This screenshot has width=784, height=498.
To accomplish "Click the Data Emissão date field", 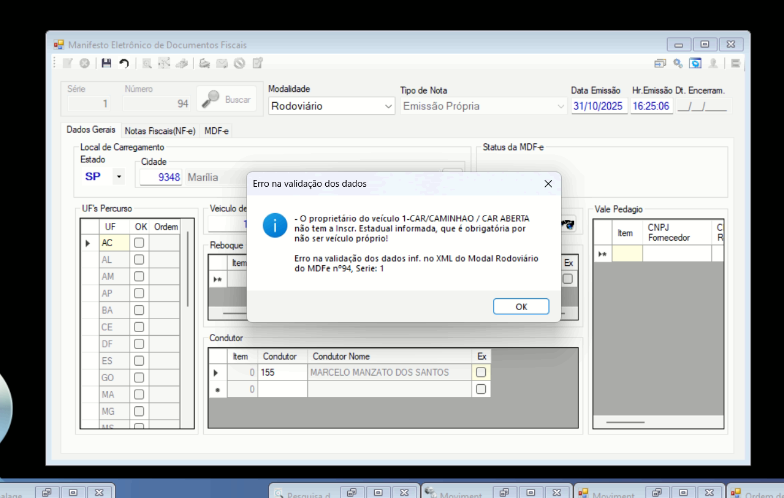I will (x=598, y=106).
